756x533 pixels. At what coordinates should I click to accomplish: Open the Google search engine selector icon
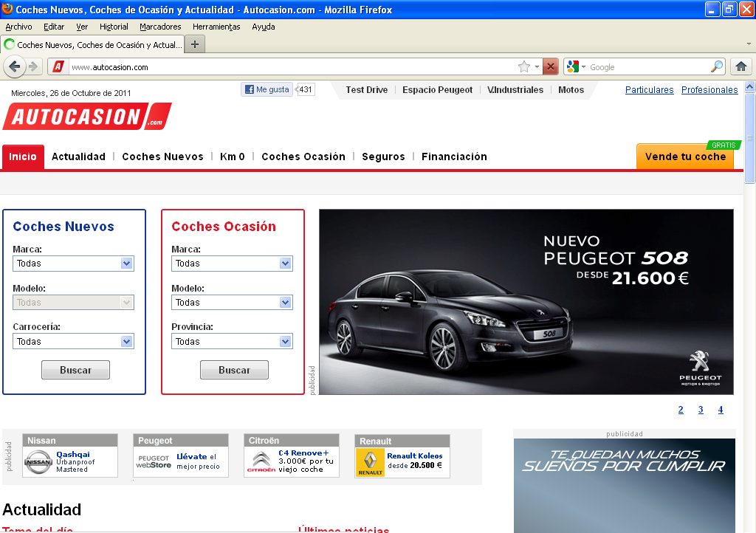(x=573, y=66)
